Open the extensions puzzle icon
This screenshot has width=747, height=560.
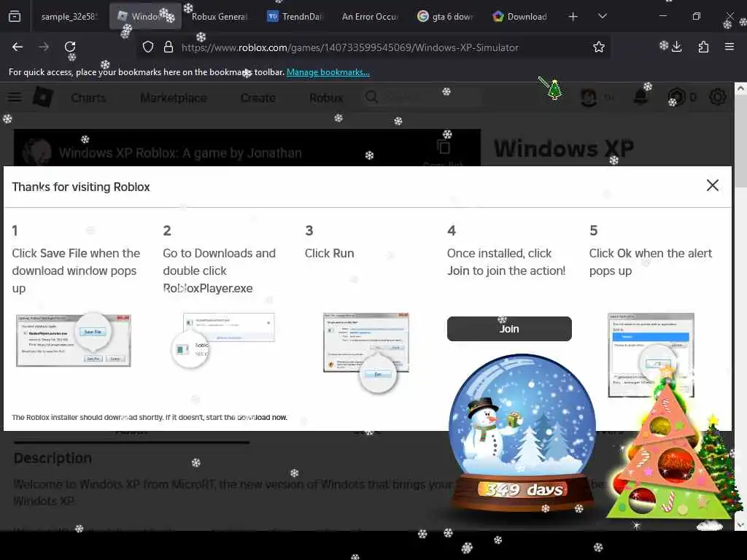pos(703,47)
